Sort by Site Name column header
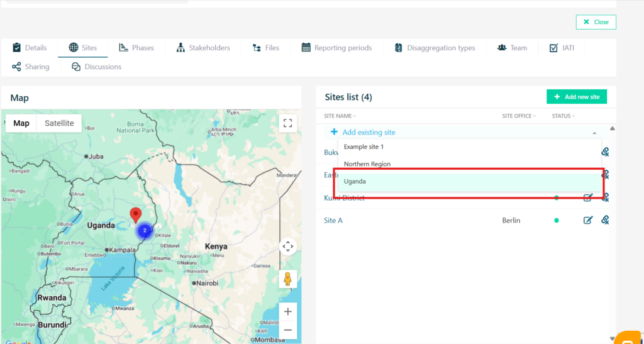The image size is (644, 344). (340, 116)
